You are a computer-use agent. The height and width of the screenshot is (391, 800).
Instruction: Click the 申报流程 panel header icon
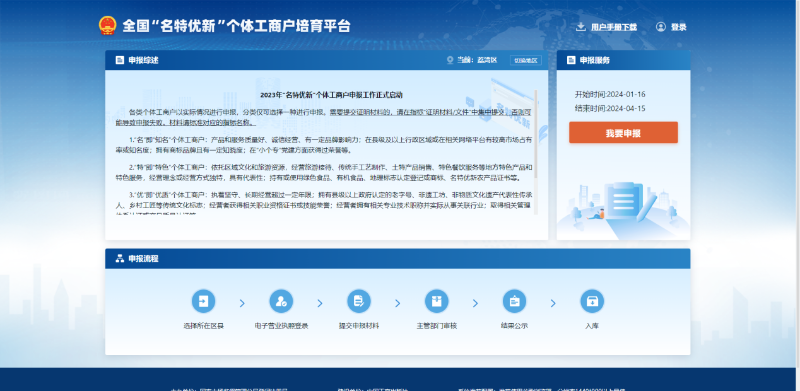coord(119,259)
